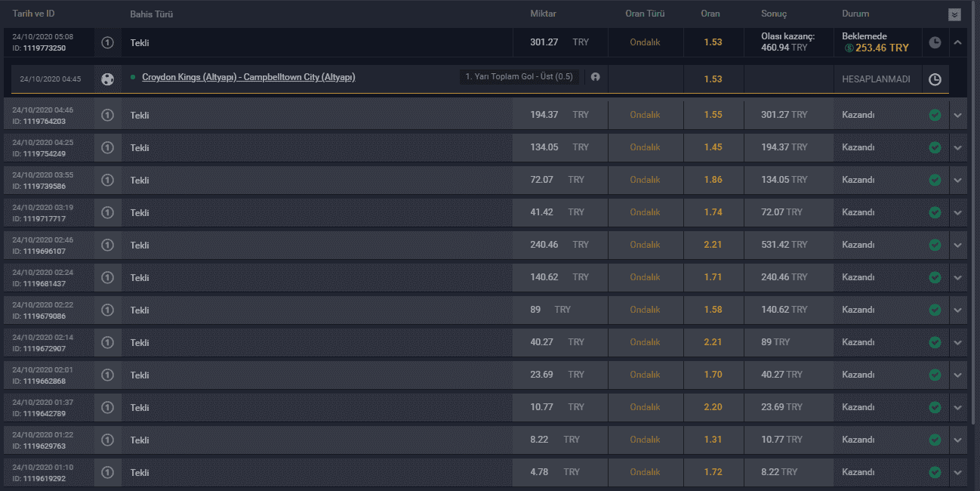This screenshot has height=491, width=980.
Task: Click the soccer ball icon beside Croydon Kings match
Action: click(x=107, y=79)
